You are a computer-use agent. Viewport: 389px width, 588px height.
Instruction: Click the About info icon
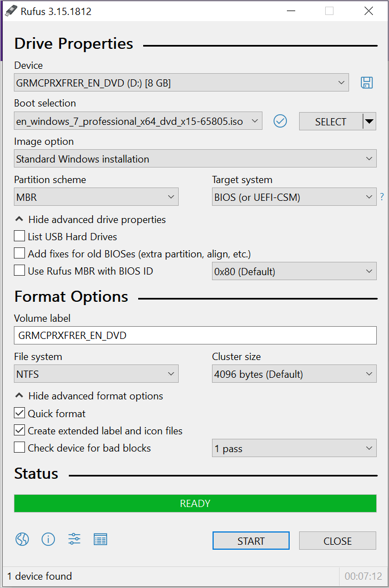coord(48,539)
